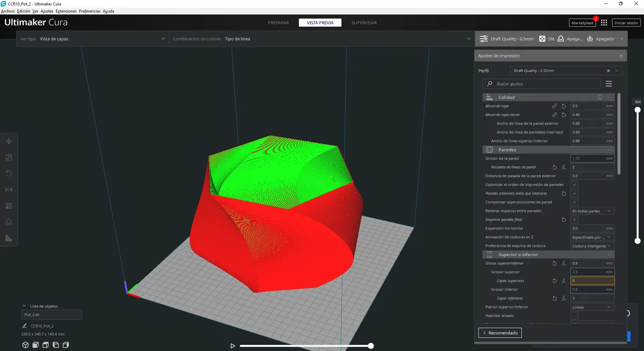This screenshot has width=644, height=351.
Task: Click the simulation path slider handle
Action: [x=371, y=346]
